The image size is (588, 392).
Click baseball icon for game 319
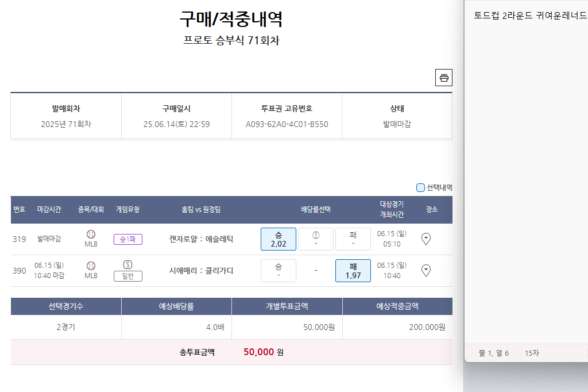tap(91, 235)
